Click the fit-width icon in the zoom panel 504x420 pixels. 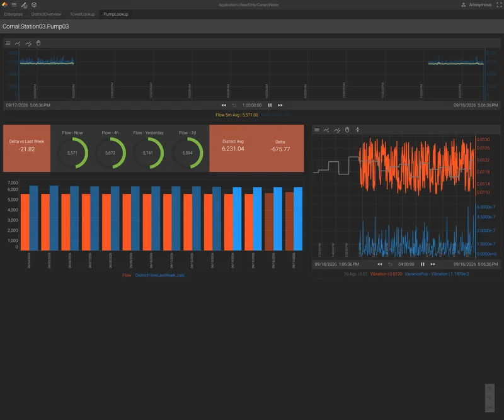point(490,407)
